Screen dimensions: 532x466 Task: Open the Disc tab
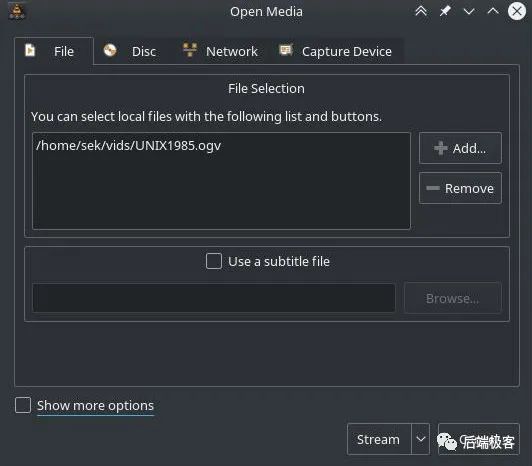(x=133, y=51)
